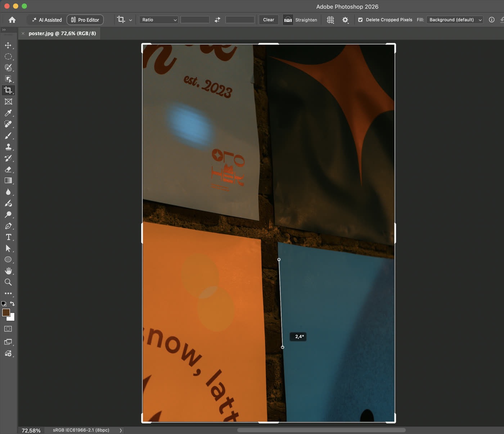
Task: Expand the status bar info arrow
Action: point(121,430)
